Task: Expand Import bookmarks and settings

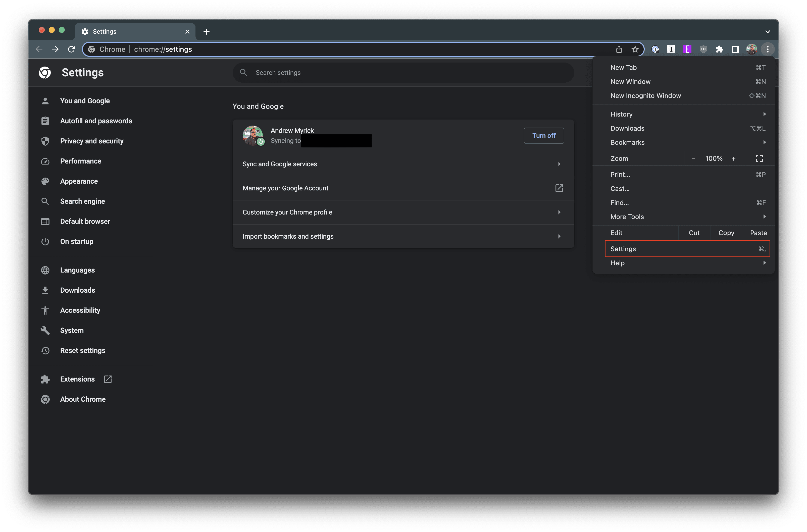Action: [403, 236]
